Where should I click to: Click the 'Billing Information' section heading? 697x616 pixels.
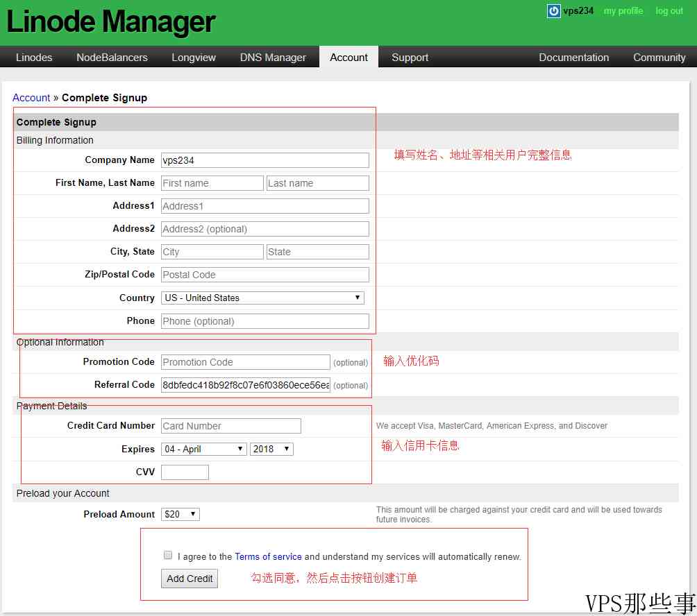pyautogui.click(x=55, y=140)
